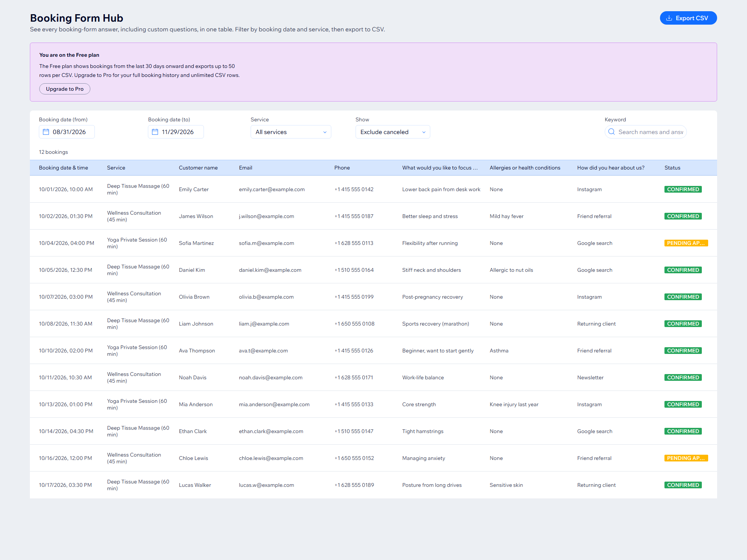This screenshot has width=747, height=560.
Task: Click the Service column header
Action: pos(116,168)
